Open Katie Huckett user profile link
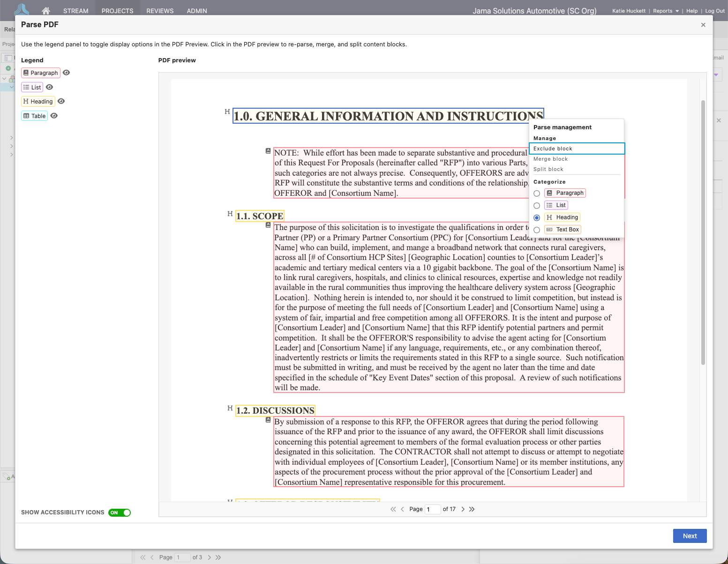728x564 pixels. [629, 11]
